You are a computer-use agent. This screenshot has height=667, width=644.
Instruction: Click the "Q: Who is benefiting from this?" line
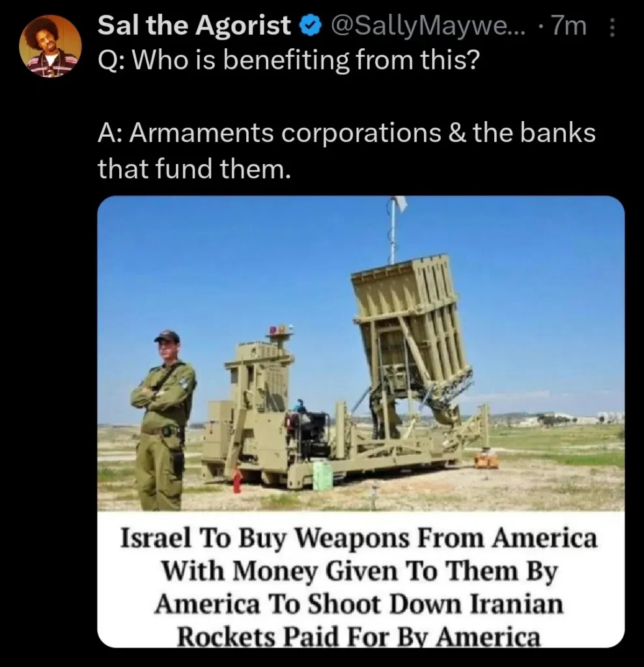288,61
